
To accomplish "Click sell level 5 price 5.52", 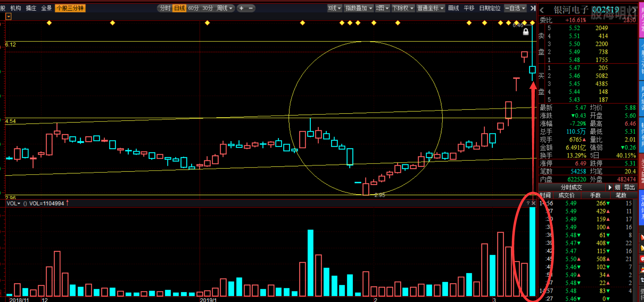I will (x=575, y=28).
